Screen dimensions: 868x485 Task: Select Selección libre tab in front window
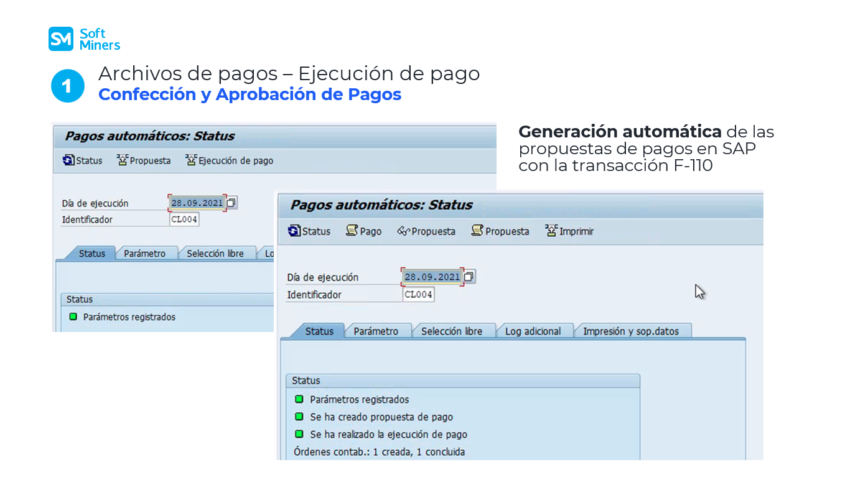point(451,331)
